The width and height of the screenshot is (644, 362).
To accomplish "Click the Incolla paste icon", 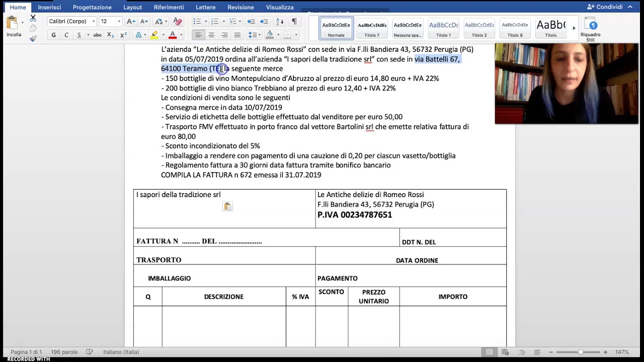I will (12, 23).
